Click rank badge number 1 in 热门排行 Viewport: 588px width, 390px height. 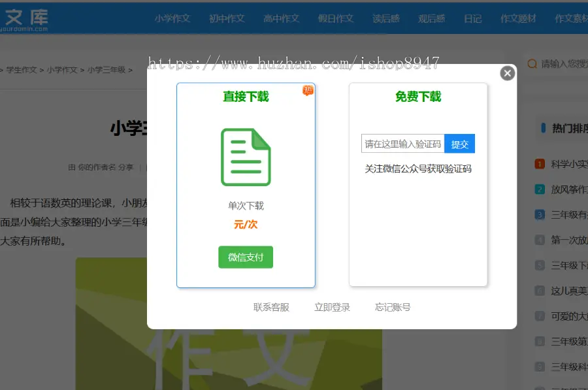click(540, 164)
